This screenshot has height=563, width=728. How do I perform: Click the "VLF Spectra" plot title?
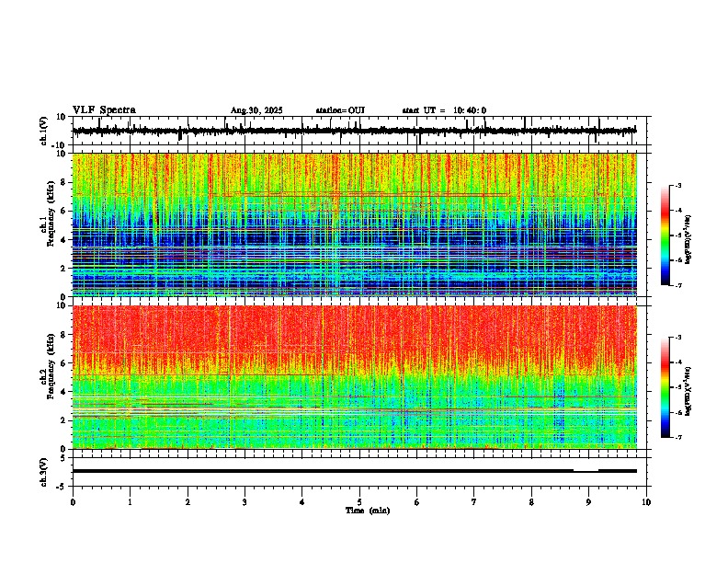click(104, 110)
